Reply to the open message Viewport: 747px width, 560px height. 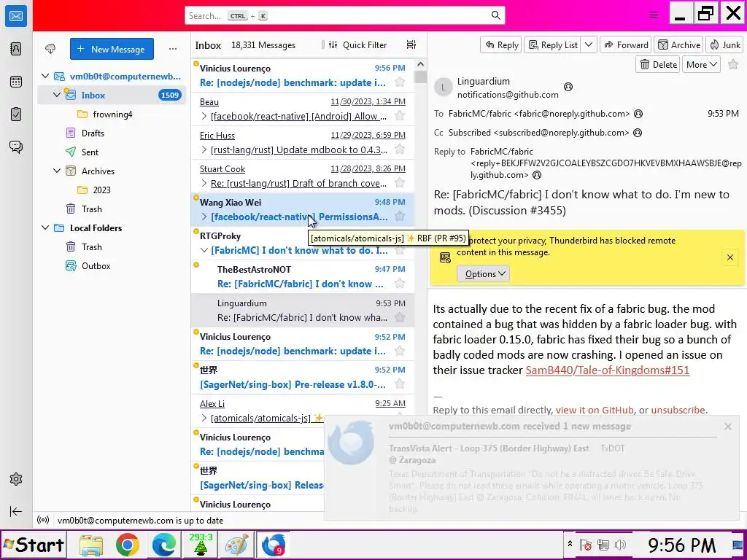(501, 44)
